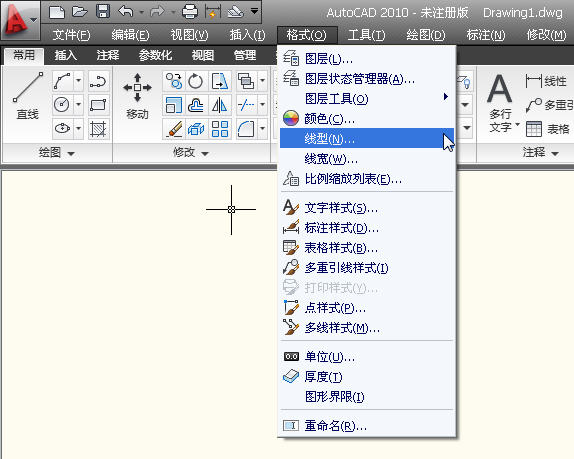Expand the Quick Access toolbar customize arrow

(x=254, y=11)
